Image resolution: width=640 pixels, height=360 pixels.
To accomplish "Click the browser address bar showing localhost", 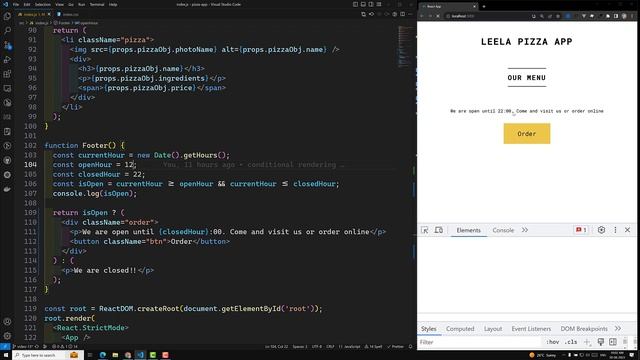I will click(486, 16).
